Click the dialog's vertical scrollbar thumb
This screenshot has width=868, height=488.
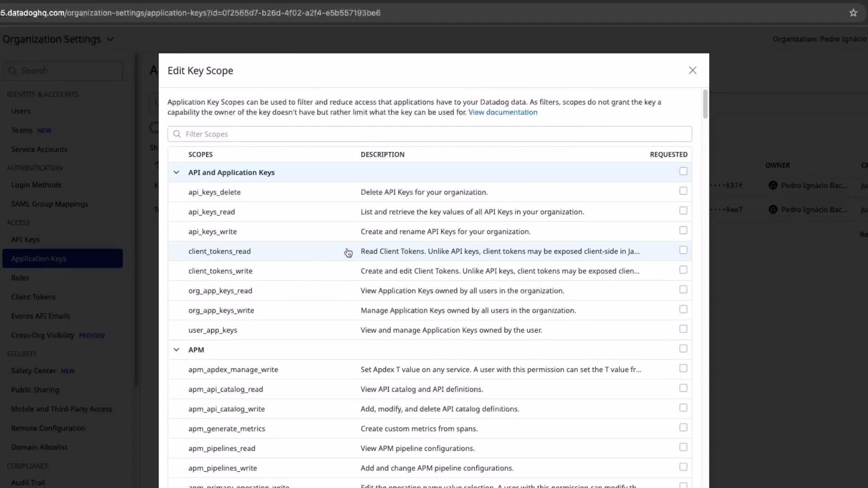tap(705, 104)
